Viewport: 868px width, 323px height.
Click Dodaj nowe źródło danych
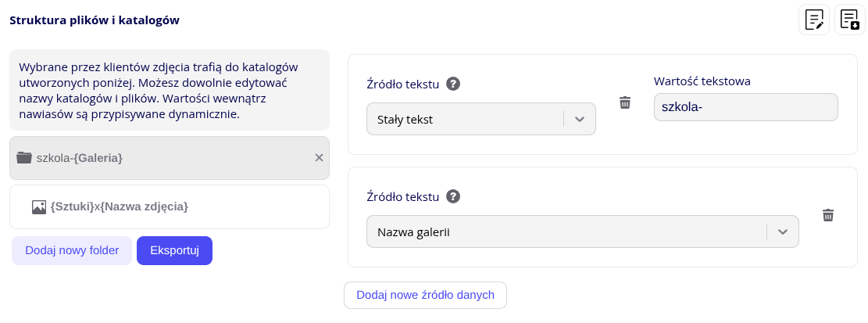pos(425,296)
